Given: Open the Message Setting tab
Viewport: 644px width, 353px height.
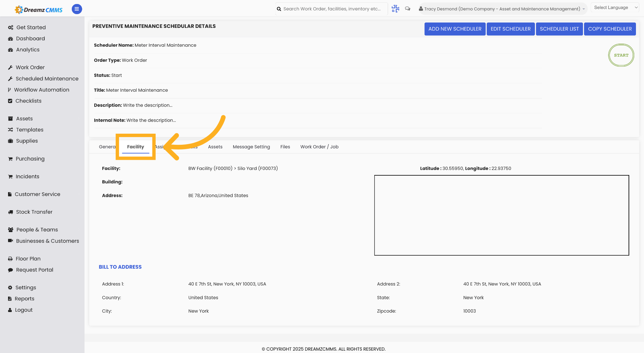Looking at the screenshot, I should (x=251, y=147).
